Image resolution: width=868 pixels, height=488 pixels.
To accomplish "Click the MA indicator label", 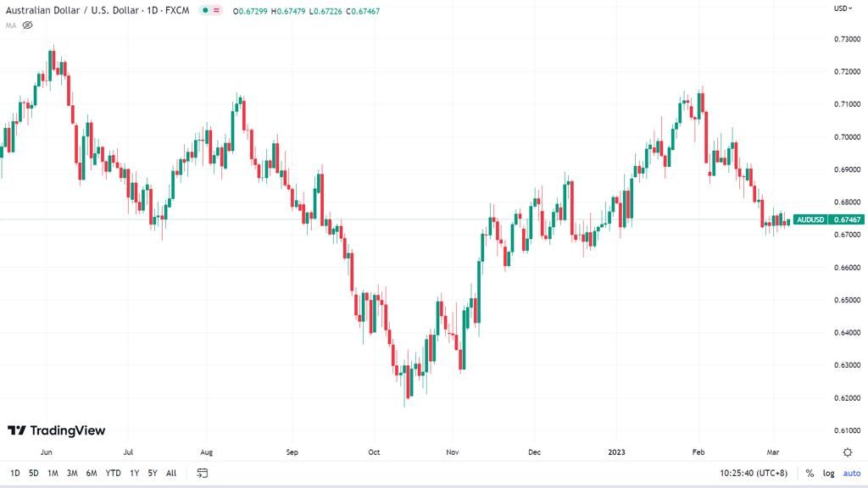I will (11, 25).
